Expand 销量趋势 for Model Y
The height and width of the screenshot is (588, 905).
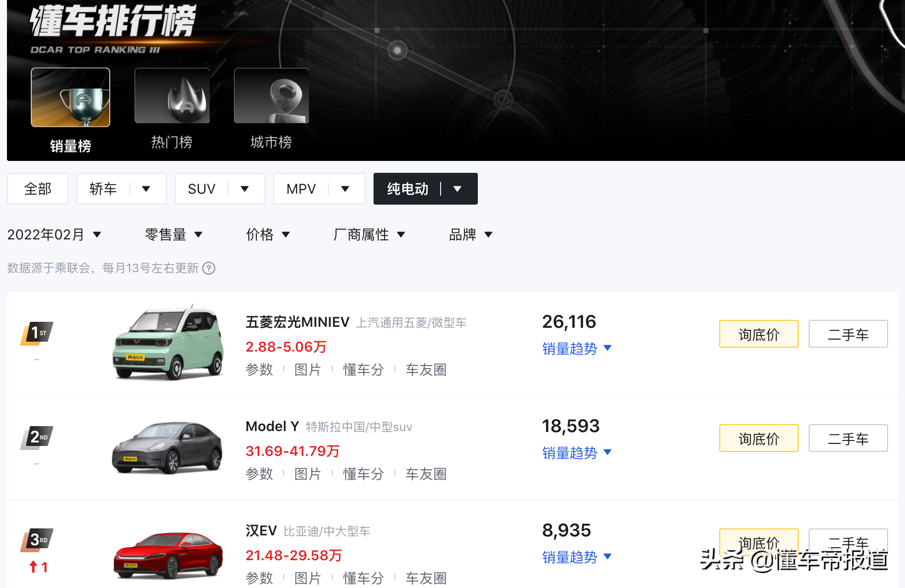coord(577,453)
